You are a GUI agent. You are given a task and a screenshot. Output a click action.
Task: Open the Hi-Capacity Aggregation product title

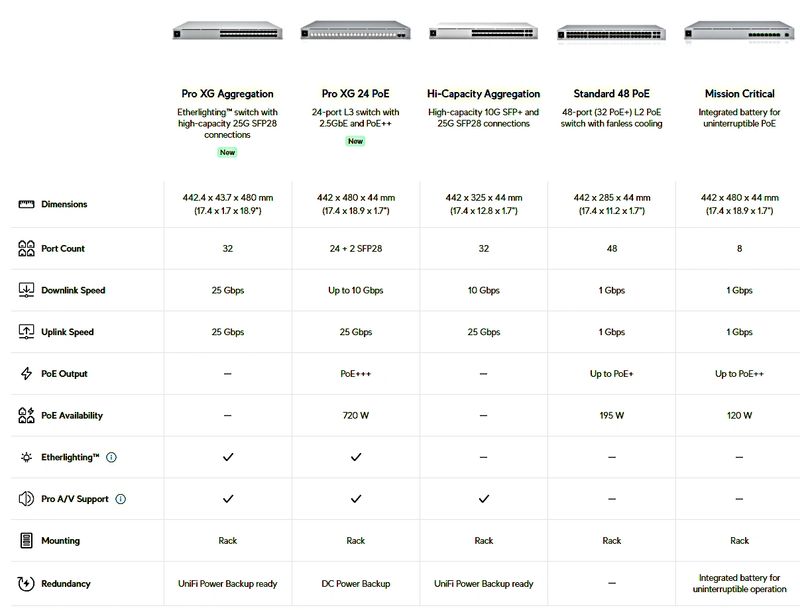click(x=483, y=94)
